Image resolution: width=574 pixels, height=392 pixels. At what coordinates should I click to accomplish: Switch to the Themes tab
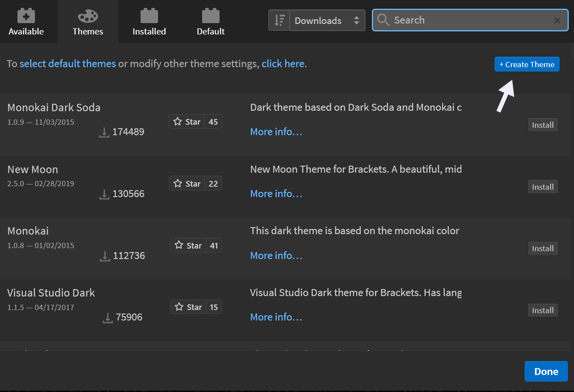[x=88, y=22]
